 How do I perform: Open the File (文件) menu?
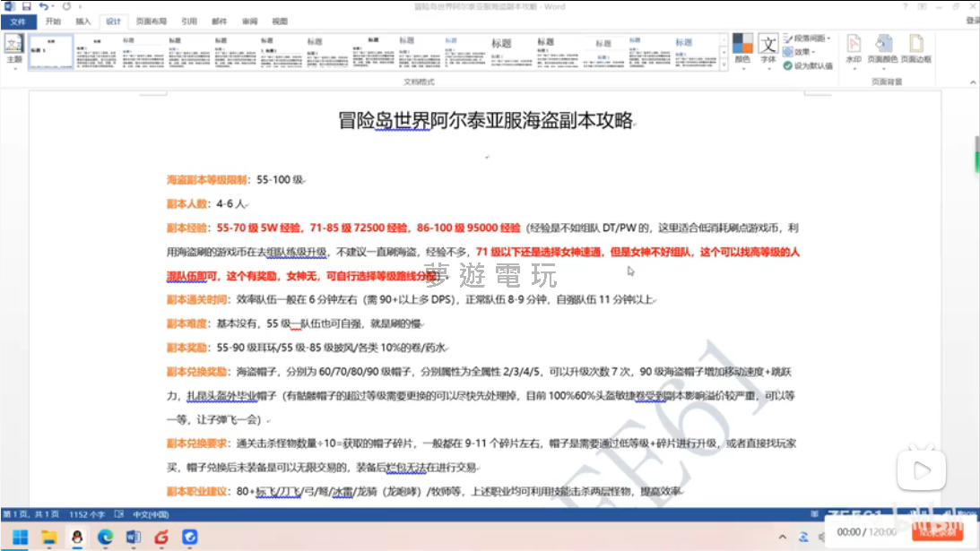[18, 21]
